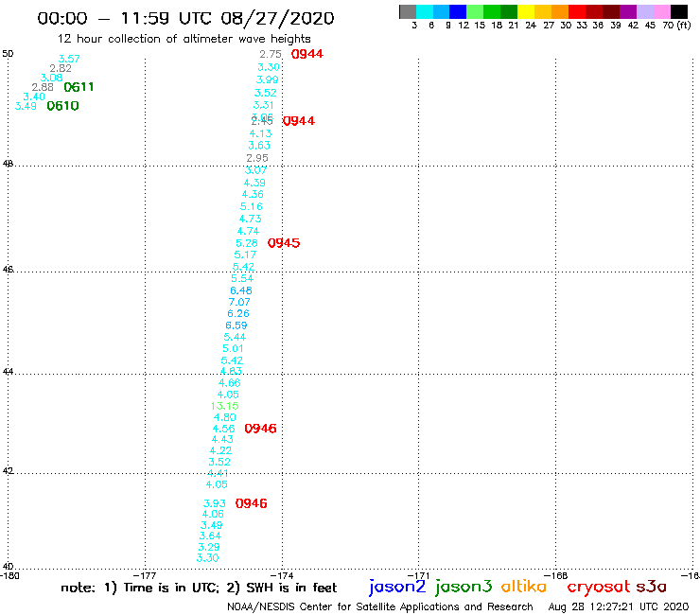Screen dimensions: 700x615
Task: Click the green 0610 time label
Action: tap(63, 106)
